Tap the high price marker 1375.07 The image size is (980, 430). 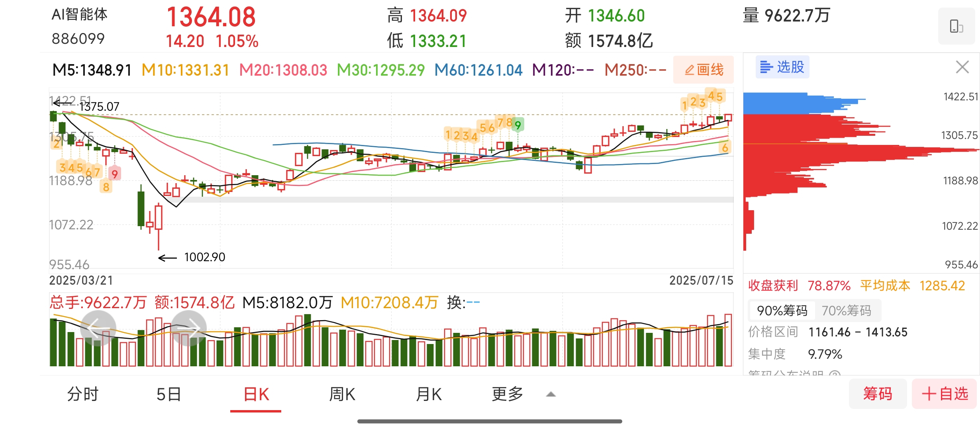(x=100, y=107)
